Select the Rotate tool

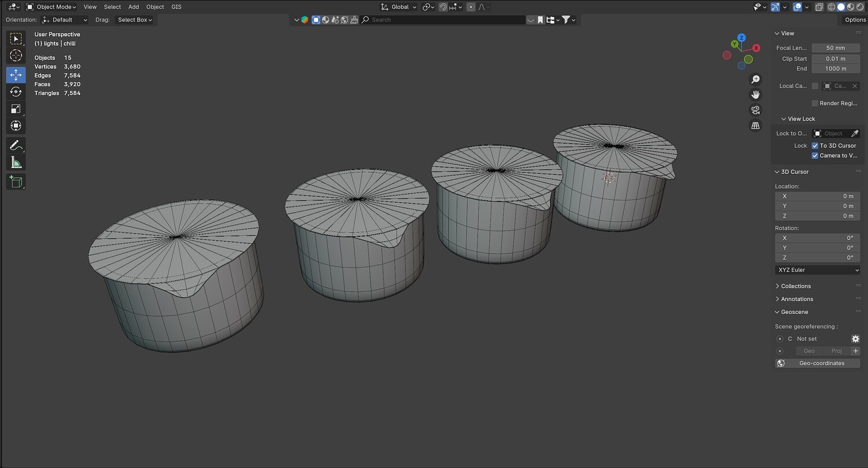tap(16, 92)
